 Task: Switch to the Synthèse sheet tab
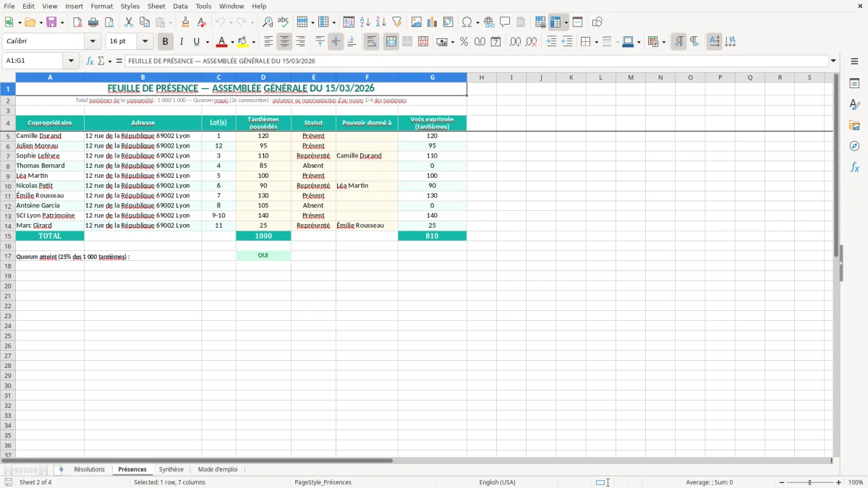171,470
